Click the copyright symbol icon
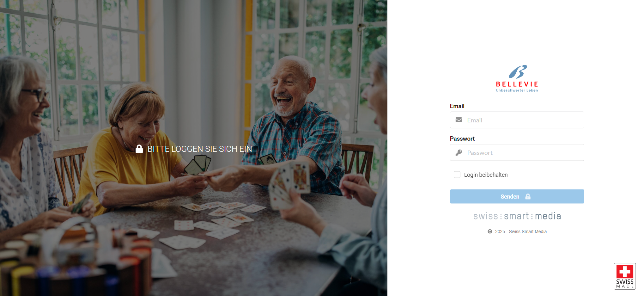This screenshot has width=644, height=296. pyautogui.click(x=490, y=231)
